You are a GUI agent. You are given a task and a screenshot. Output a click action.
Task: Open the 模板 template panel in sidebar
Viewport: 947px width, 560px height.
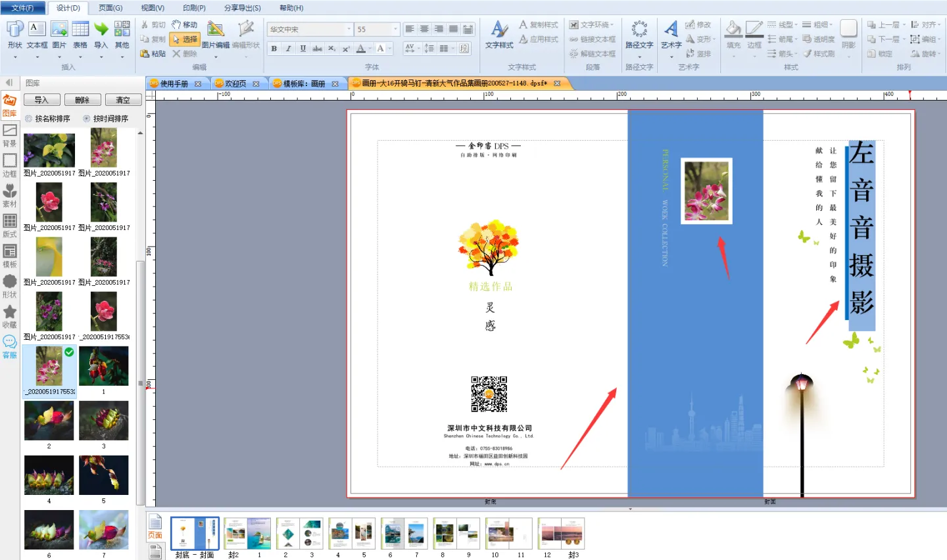[9, 256]
